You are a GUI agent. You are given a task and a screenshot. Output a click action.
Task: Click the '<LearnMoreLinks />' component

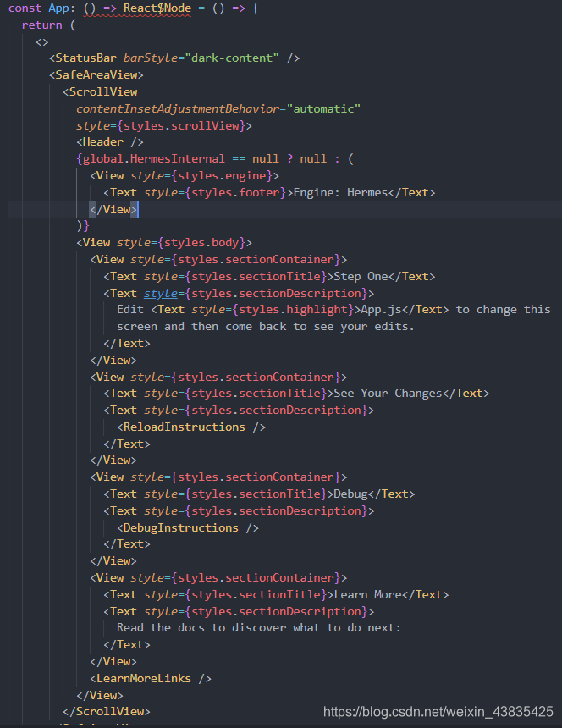(151, 678)
